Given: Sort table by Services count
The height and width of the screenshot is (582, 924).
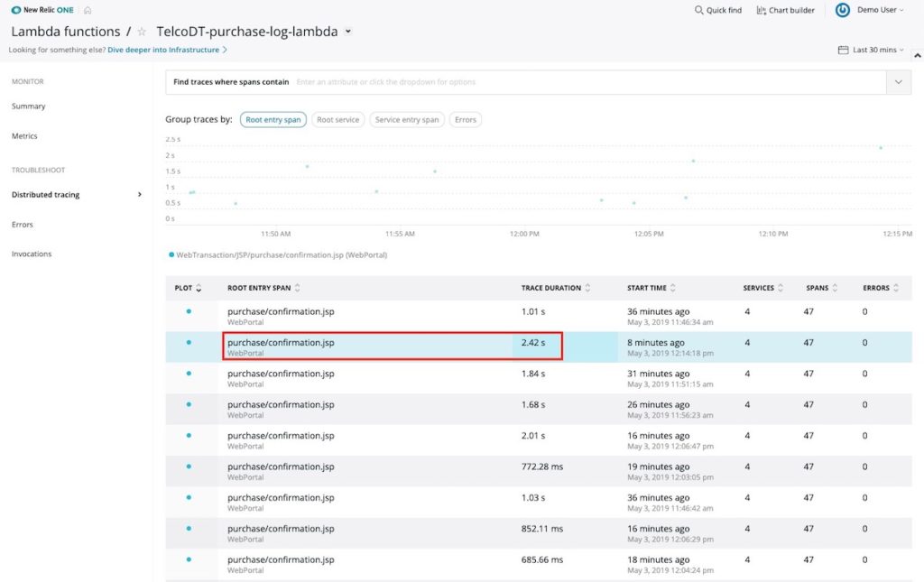Looking at the screenshot, I should pos(781,288).
